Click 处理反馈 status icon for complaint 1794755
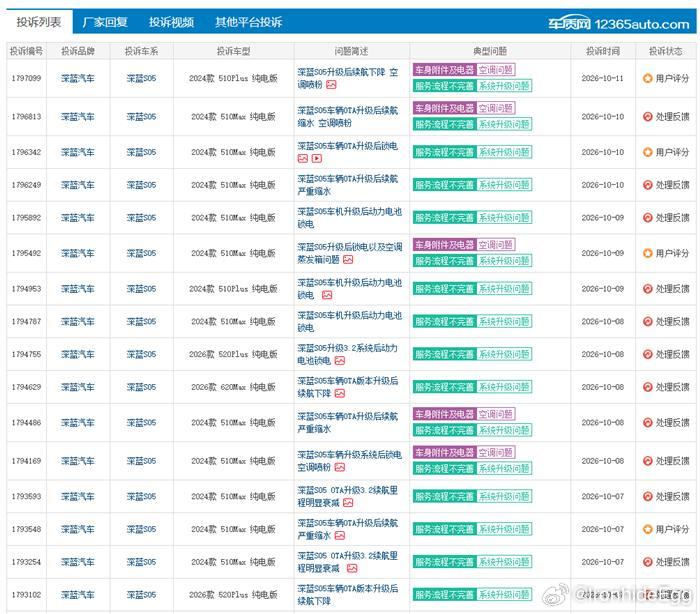This screenshot has width=700, height=614. point(647,354)
